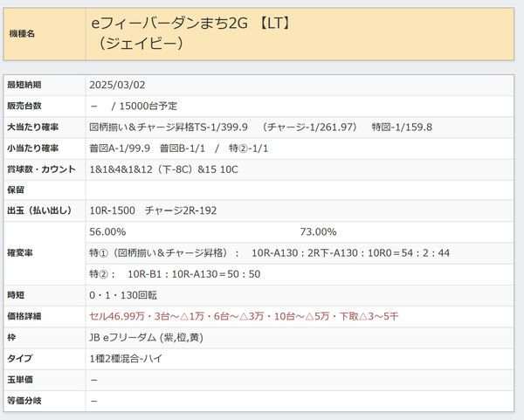Click the delivery date 2025/03/02
This screenshot has height=420, width=524.
coord(117,85)
